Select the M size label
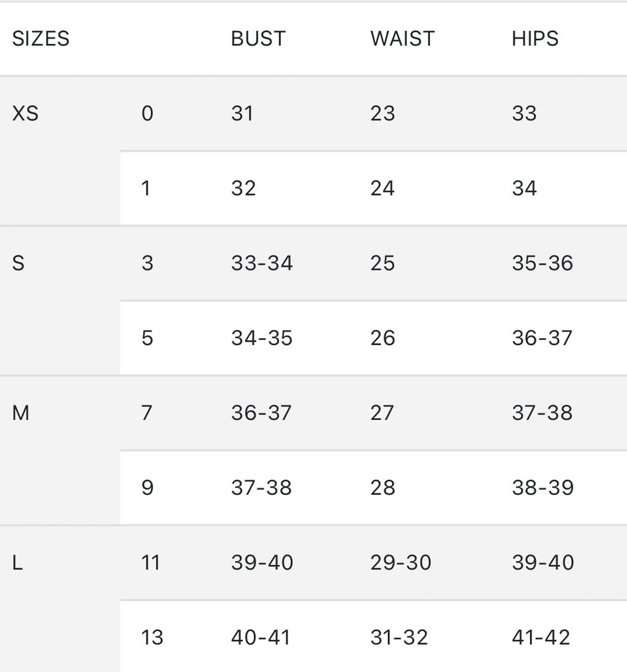The width and height of the screenshot is (627, 672). 21,413
